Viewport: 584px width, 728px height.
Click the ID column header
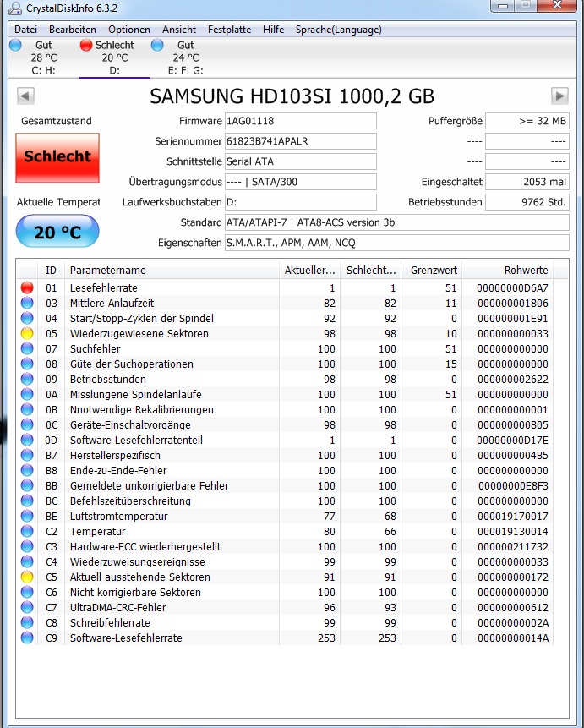51,271
